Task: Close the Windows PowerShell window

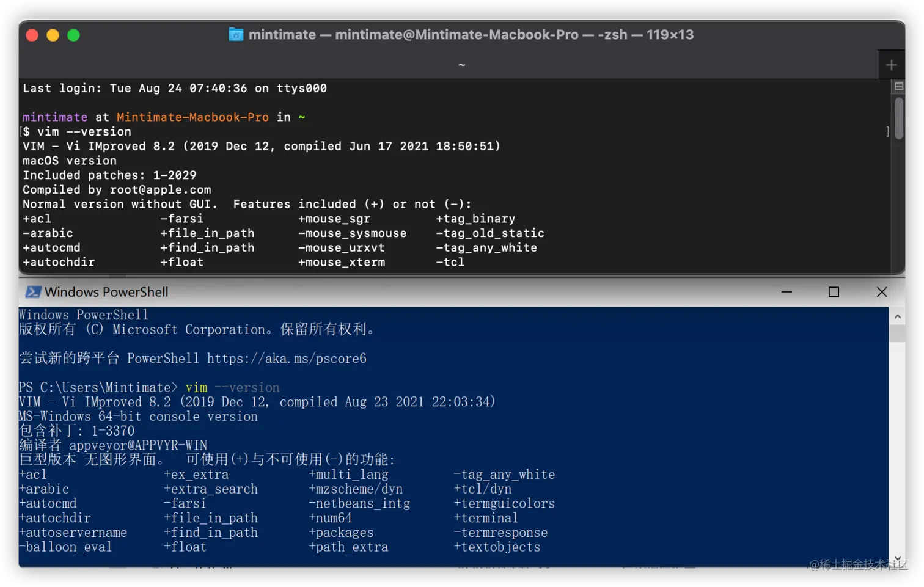Action: pos(881,292)
